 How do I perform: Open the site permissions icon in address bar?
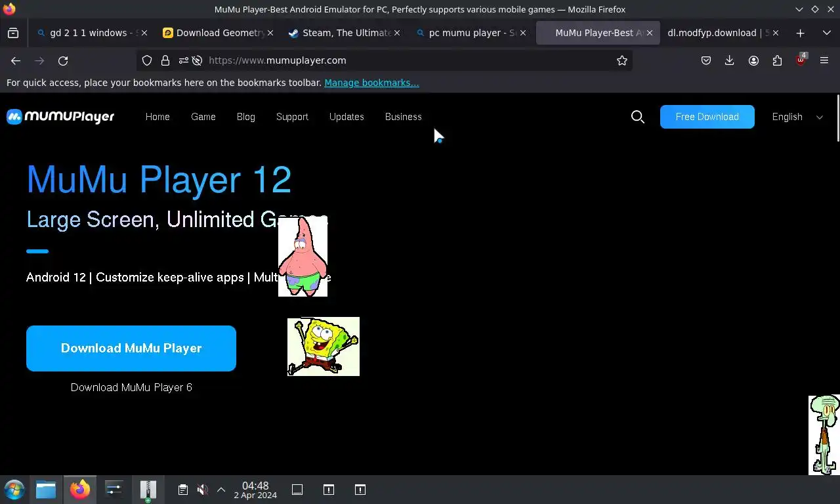click(x=183, y=60)
